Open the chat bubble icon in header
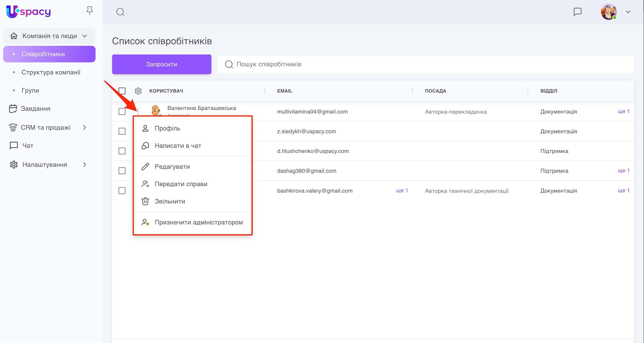 point(577,12)
